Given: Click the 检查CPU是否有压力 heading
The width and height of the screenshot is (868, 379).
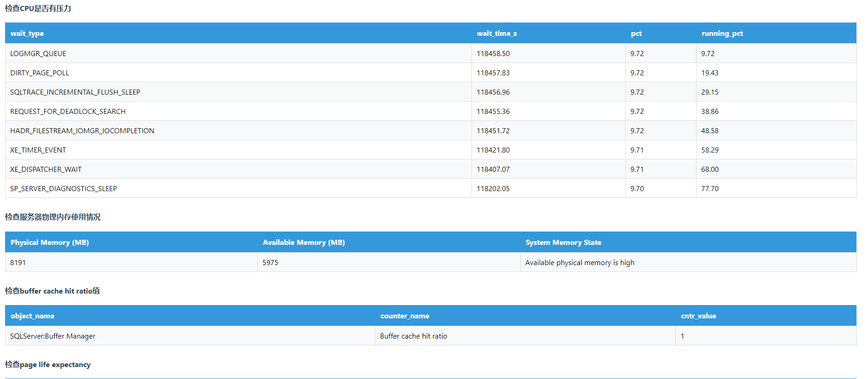Looking at the screenshot, I should click(x=38, y=8).
